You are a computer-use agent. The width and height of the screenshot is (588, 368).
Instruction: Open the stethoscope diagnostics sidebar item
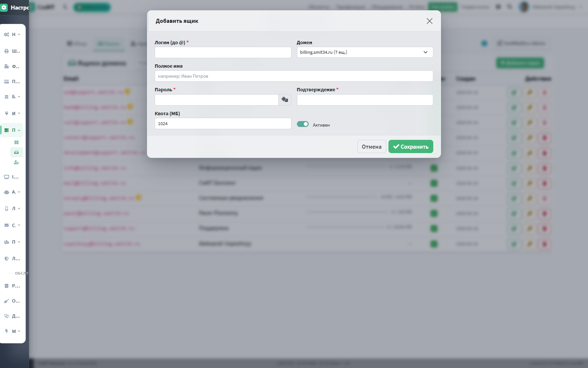[x=7, y=316]
